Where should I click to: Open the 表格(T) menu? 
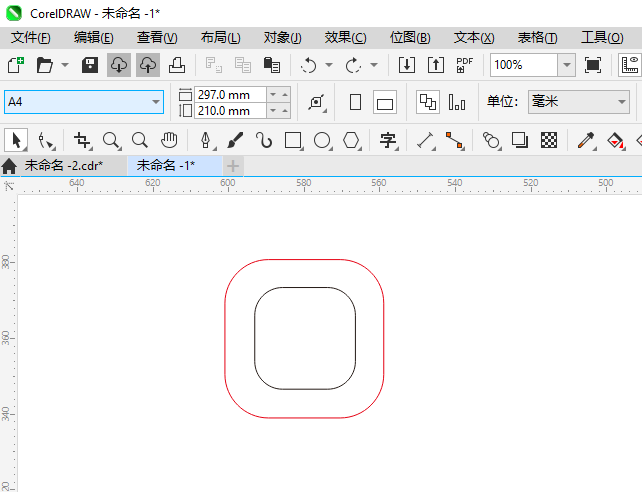(538, 38)
